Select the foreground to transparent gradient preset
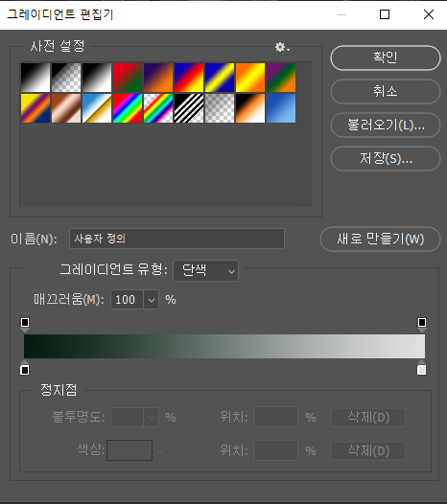Image resolution: width=447 pixels, height=504 pixels. [66, 78]
